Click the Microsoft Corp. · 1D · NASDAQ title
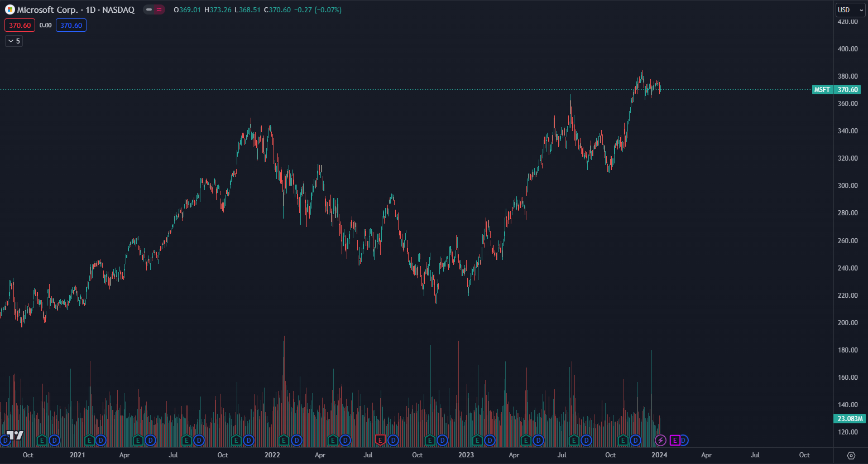This screenshot has height=464, width=868. [76, 10]
